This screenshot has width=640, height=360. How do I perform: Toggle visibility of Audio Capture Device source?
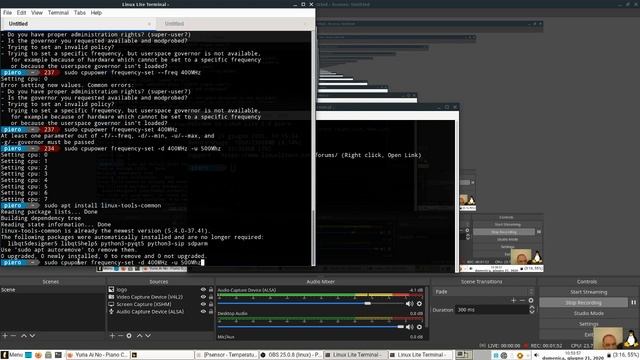point(203,311)
